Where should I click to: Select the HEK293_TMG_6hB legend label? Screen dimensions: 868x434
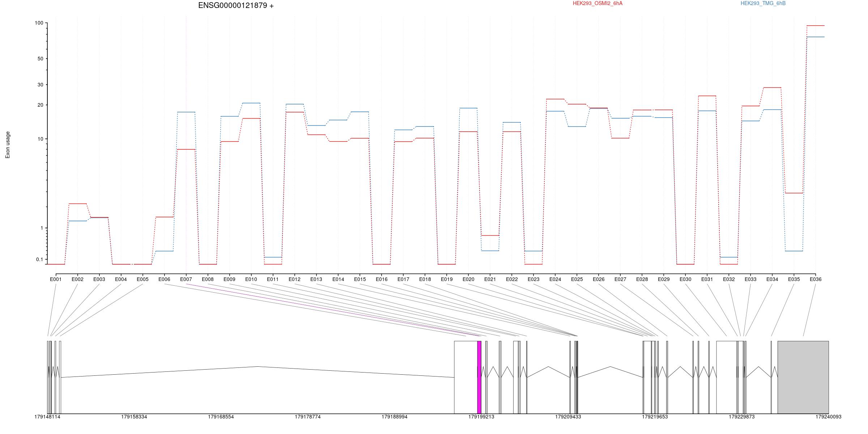(763, 3)
